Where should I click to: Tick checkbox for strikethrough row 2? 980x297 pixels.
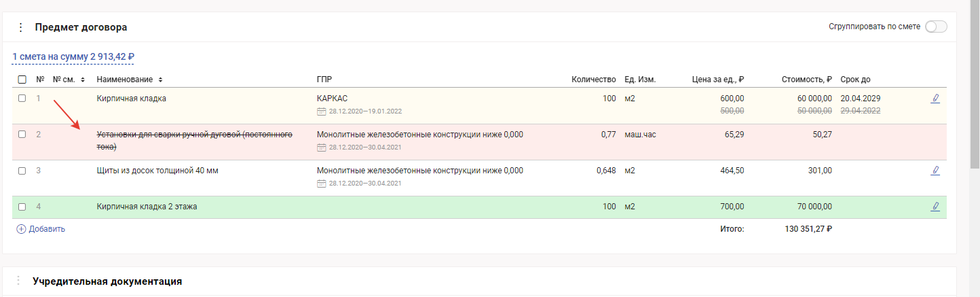(22, 135)
